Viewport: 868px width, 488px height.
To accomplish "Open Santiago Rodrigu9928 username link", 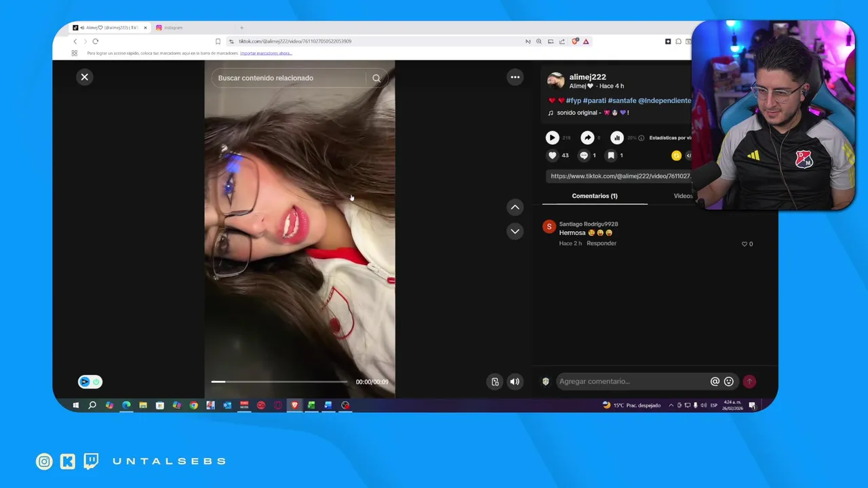I will pyautogui.click(x=589, y=224).
